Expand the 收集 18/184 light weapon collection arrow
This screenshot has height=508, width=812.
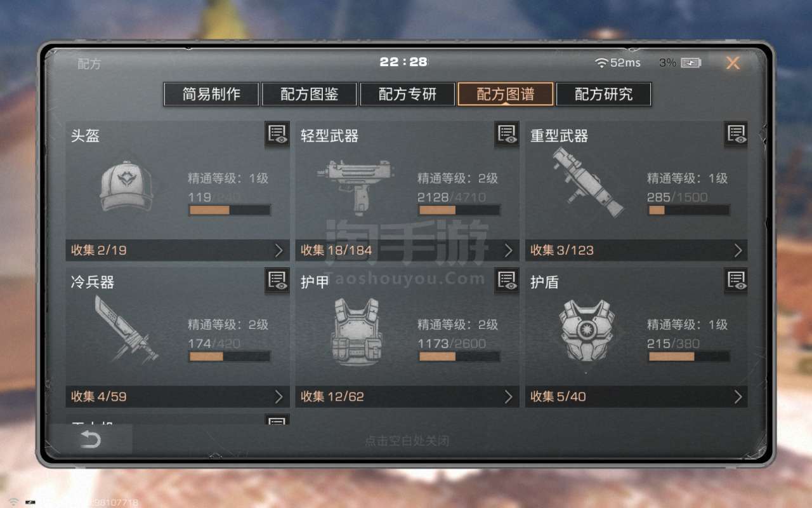[x=508, y=250]
